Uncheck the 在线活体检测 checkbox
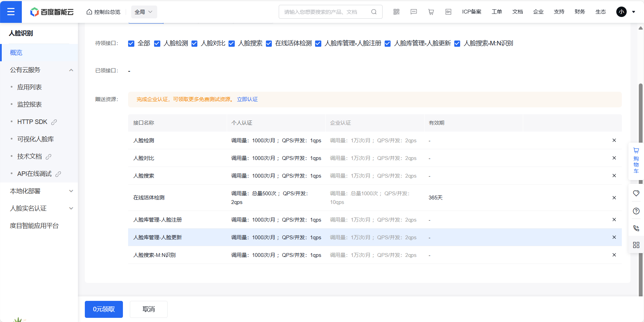 point(269,44)
